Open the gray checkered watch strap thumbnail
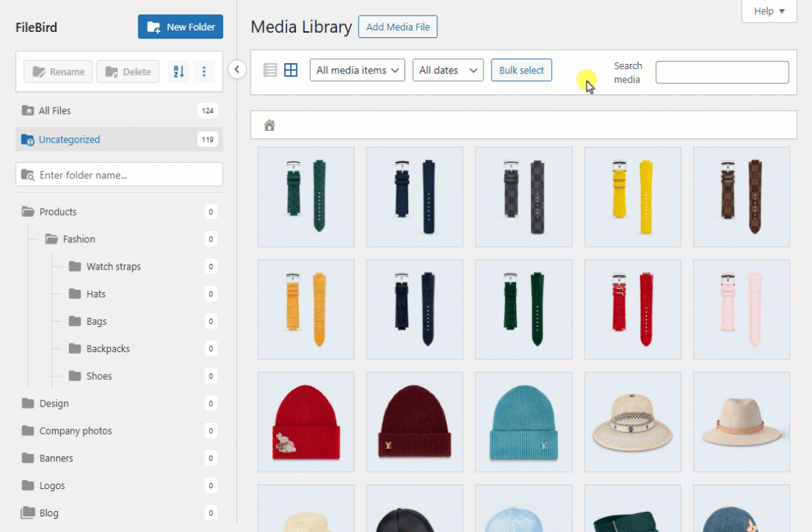 pos(523,197)
